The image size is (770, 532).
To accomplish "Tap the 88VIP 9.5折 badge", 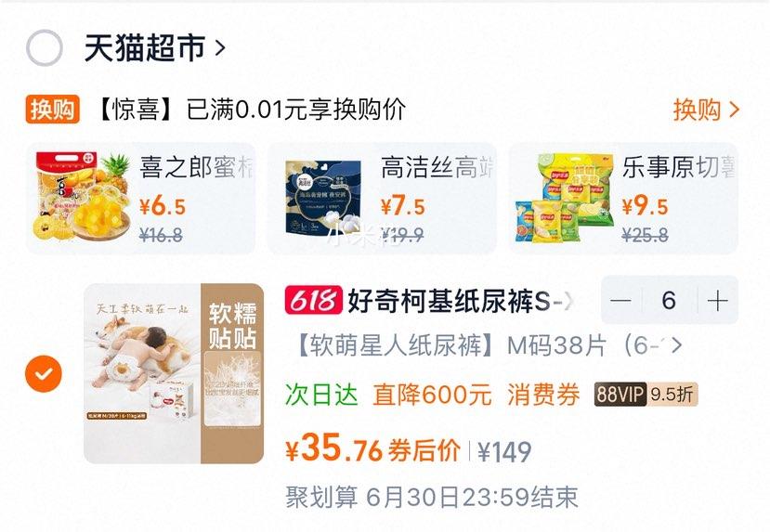I will 646,394.
